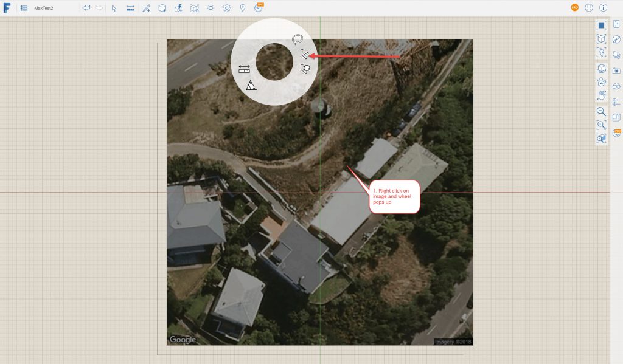Click the Location pin tool
Screen dimensions: 623x364
[243, 8]
